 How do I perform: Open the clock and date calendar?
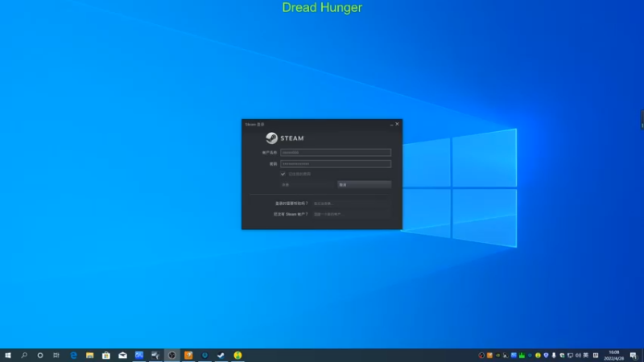click(x=614, y=356)
